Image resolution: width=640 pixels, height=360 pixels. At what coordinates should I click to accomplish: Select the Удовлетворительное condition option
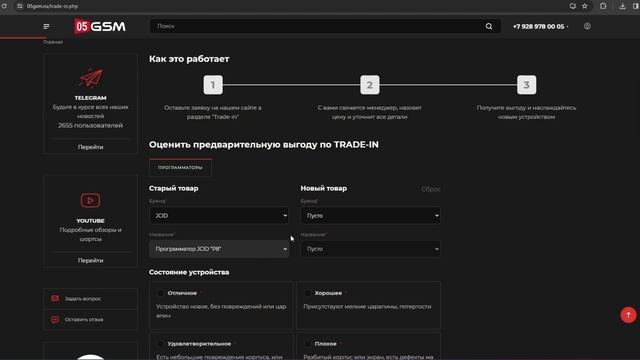[x=160, y=344]
